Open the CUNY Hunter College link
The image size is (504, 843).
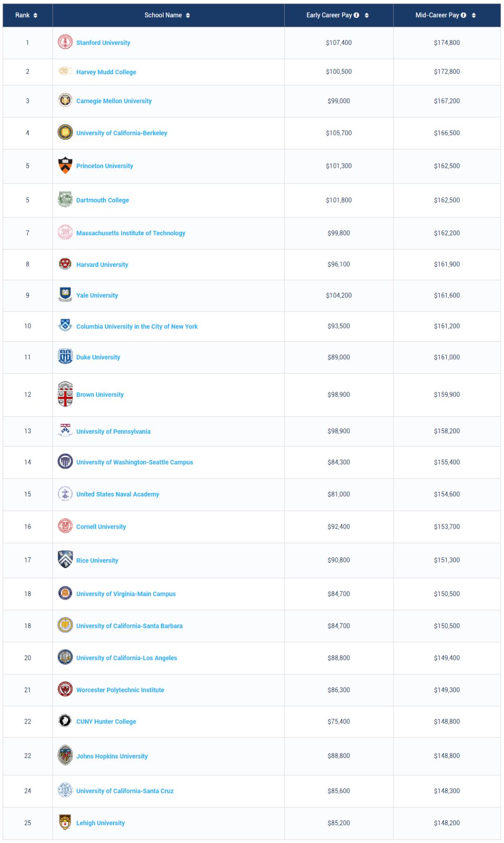tap(106, 721)
